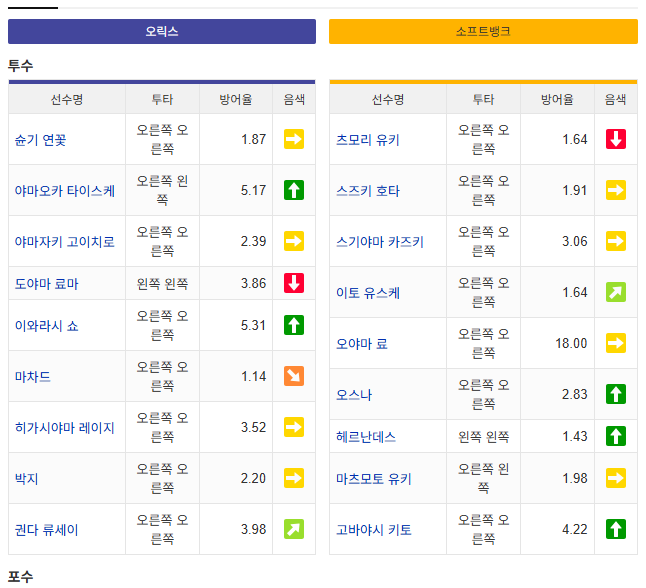The image size is (646, 588).
Task: Open player link 히가시야마 레이지
Action: coord(65,428)
